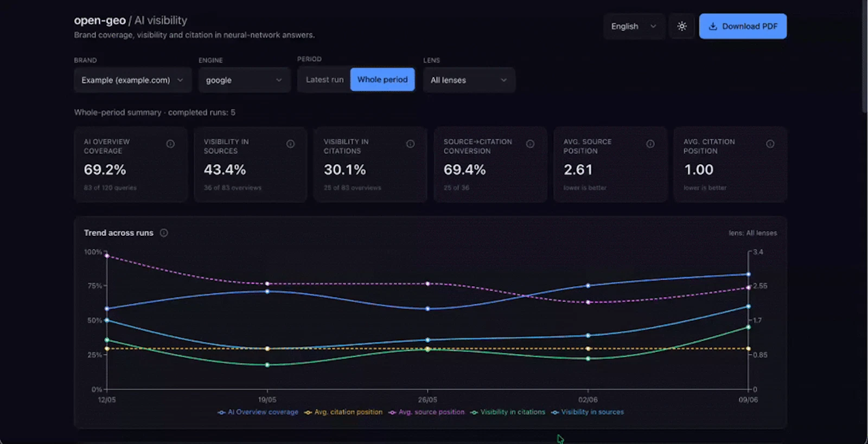Click the "Whole-period summary · completed runs: 5" text
This screenshot has height=444, width=868.
coord(155,112)
